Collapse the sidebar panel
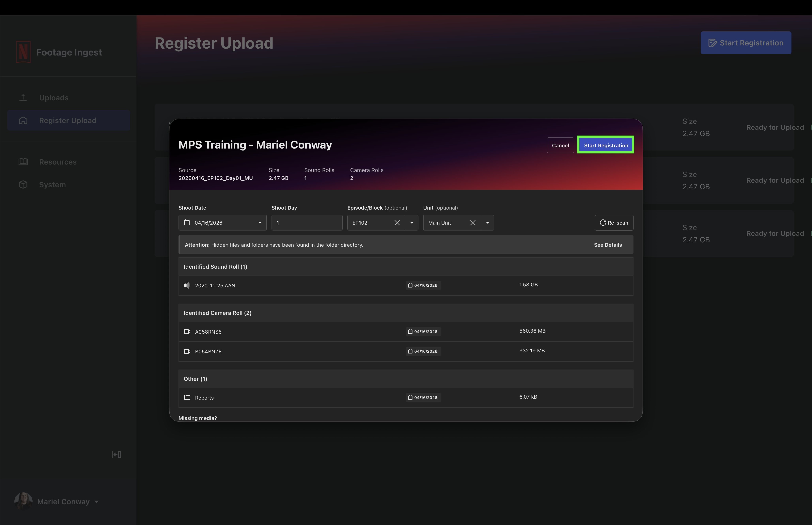Viewport: 812px width, 525px height. 116,454
